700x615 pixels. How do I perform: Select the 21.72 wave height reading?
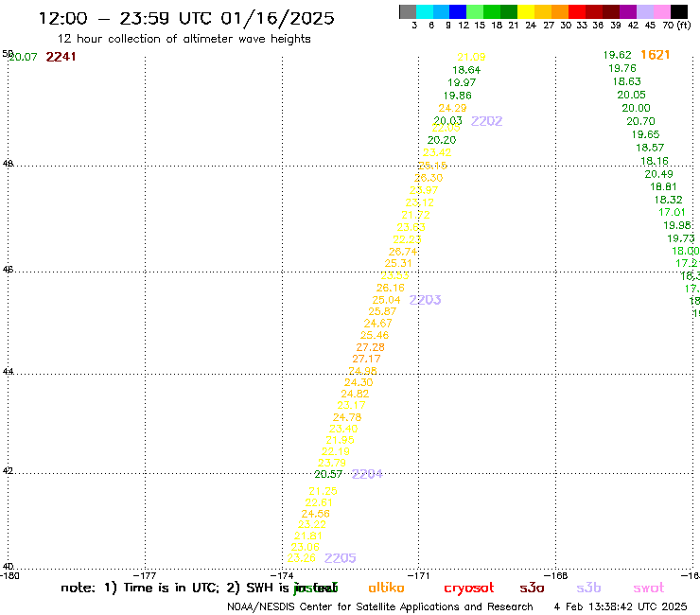click(415, 215)
